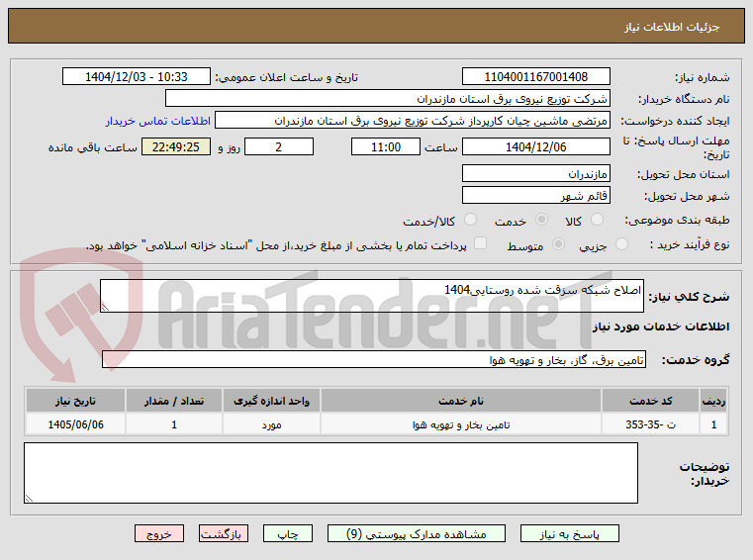Click the buyer organization name field
This screenshot has height=560, width=753.
pos(388,99)
